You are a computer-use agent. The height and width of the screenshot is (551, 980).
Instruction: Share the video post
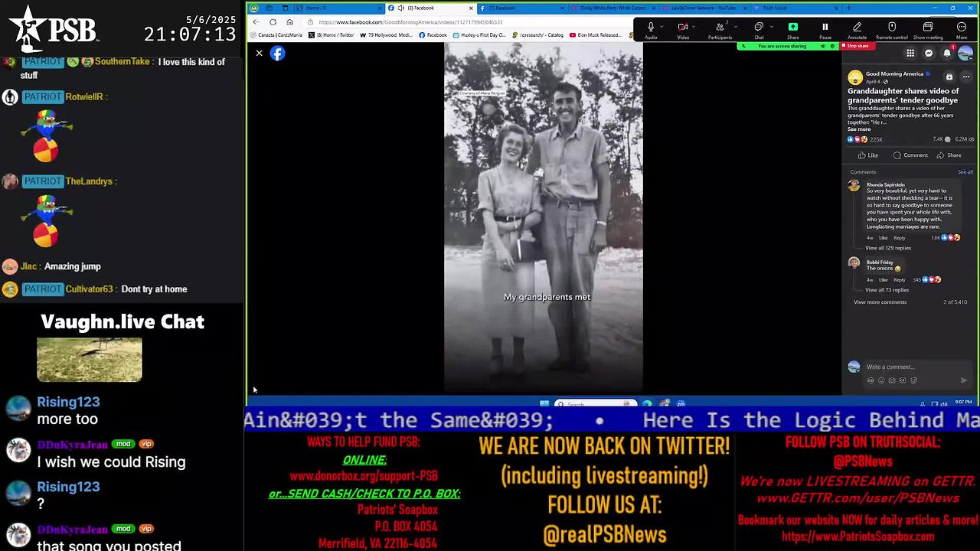(x=949, y=155)
